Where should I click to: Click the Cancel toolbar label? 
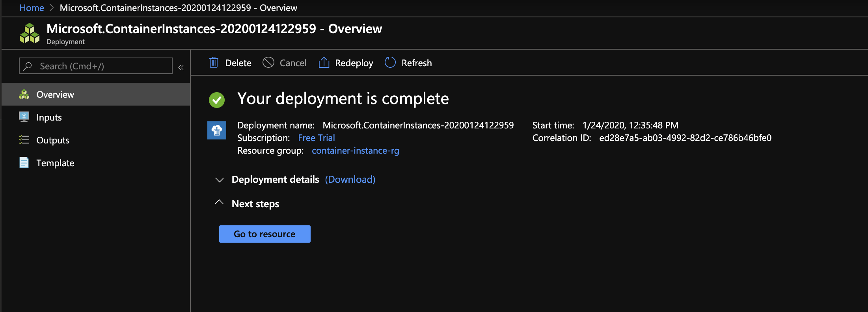tap(293, 63)
